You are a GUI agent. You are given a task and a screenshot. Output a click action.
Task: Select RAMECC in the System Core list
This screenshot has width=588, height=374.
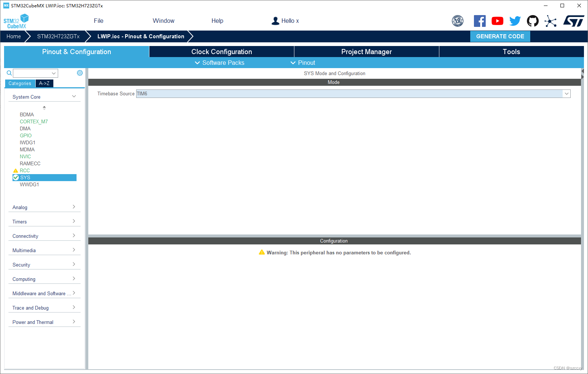30,163
